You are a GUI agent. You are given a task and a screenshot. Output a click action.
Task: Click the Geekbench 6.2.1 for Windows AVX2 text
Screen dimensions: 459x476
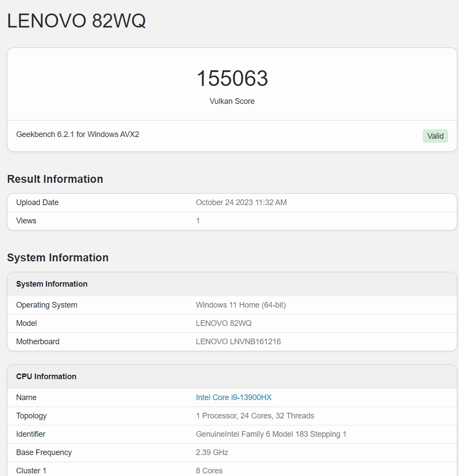tap(78, 134)
